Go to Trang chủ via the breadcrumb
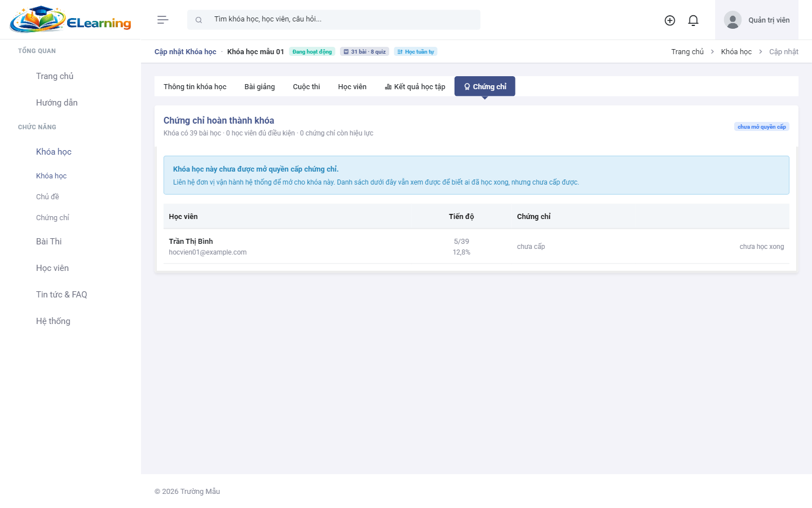This screenshot has height=508, width=812. coord(687,52)
